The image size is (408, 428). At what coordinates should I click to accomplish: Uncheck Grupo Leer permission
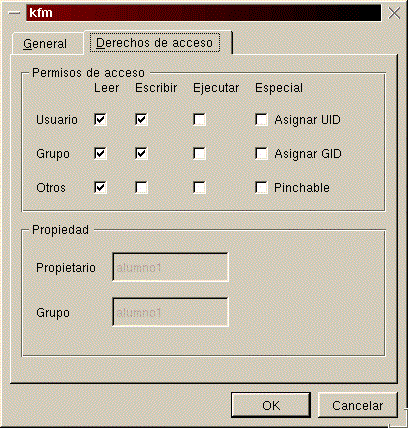100,153
